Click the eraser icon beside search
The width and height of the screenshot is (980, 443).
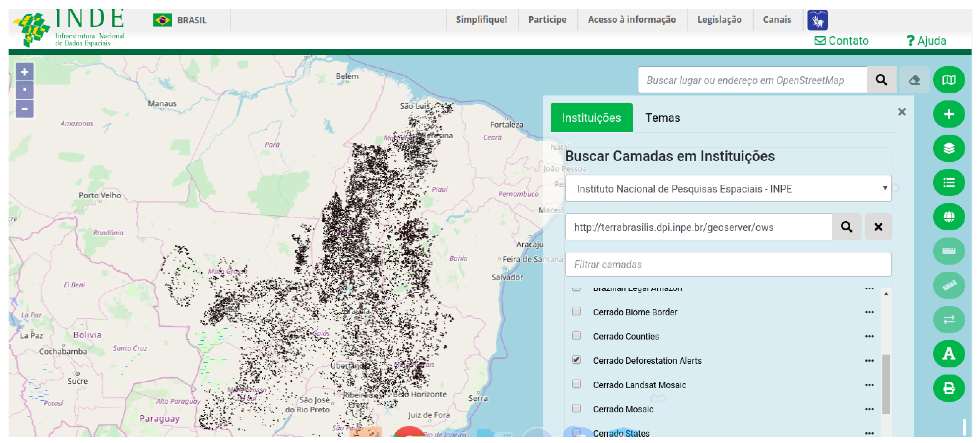point(914,80)
